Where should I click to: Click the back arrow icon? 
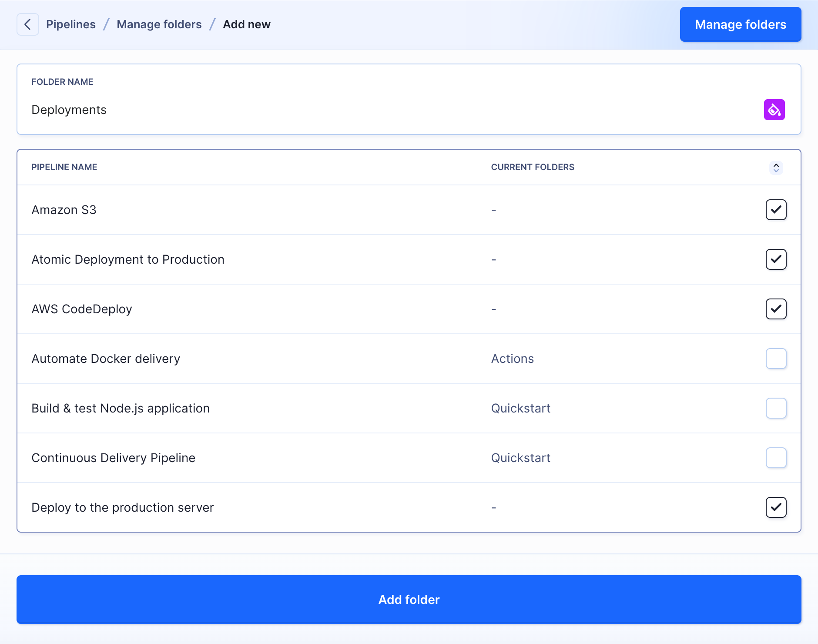28,24
